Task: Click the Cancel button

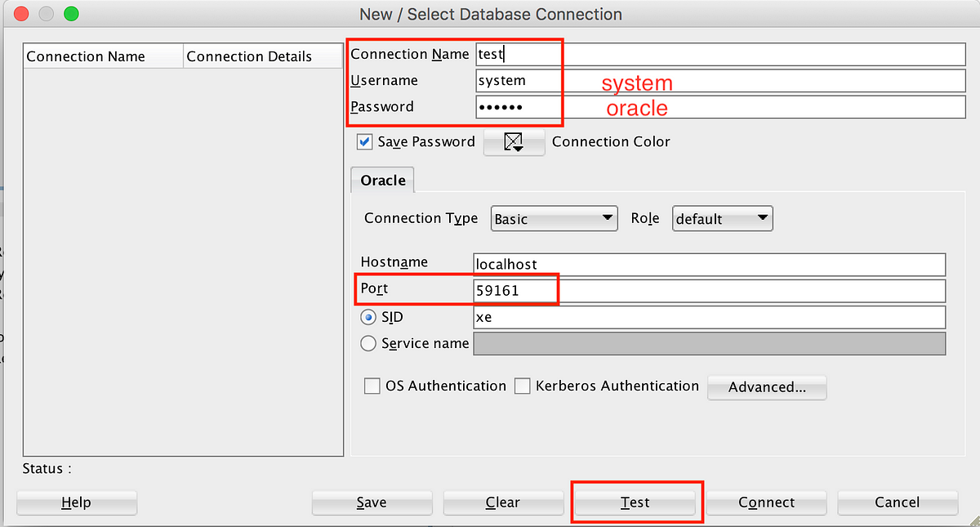Action: [x=898, y=502]
